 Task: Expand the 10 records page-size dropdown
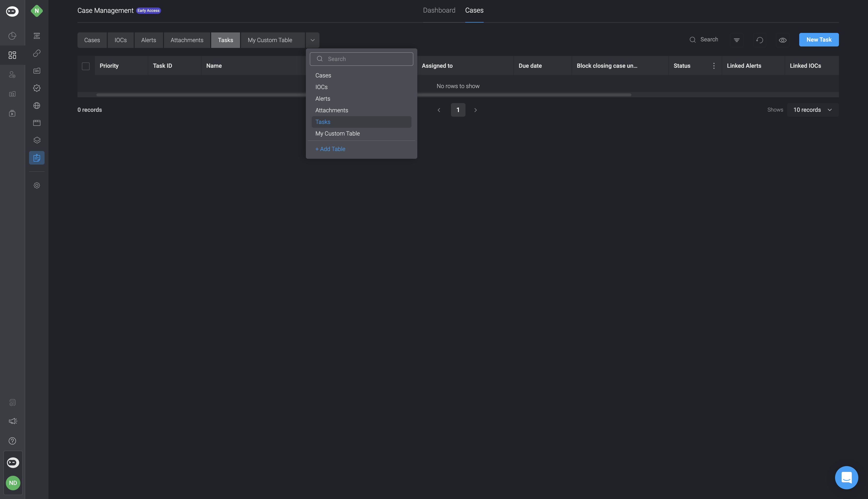point(813,110)
